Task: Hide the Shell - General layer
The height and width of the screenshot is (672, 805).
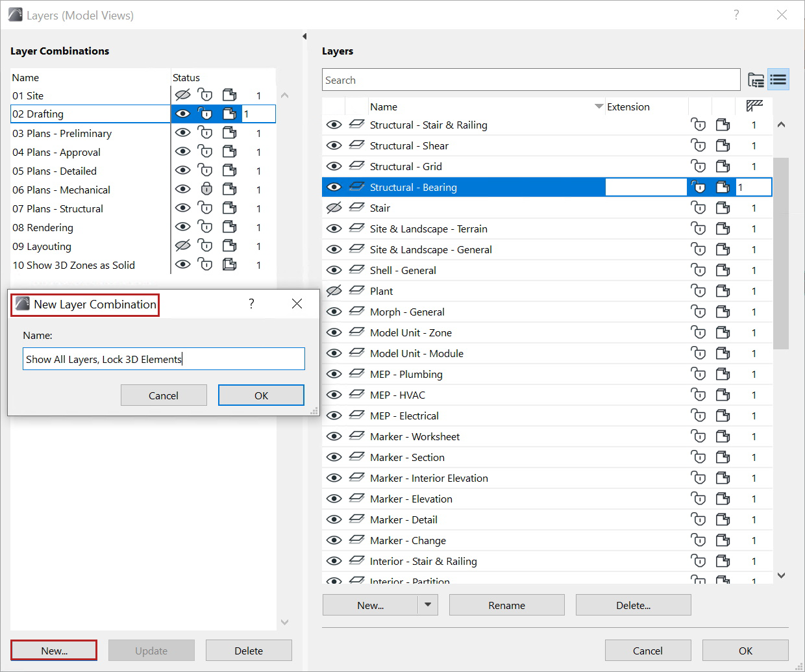Action: [334, 270]
